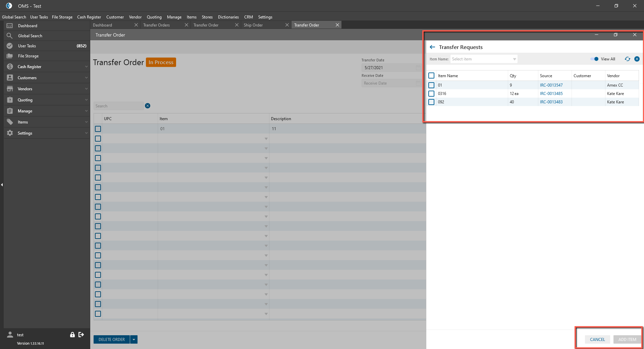
Task: Open User Tasks checkmark icon in sidebar
Action: coord(10,46)
